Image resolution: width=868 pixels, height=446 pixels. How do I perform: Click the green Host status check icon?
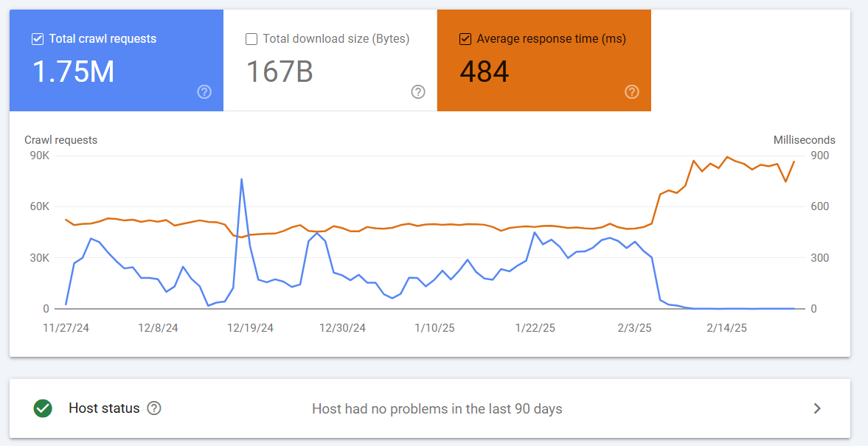(x=43, y=408)
